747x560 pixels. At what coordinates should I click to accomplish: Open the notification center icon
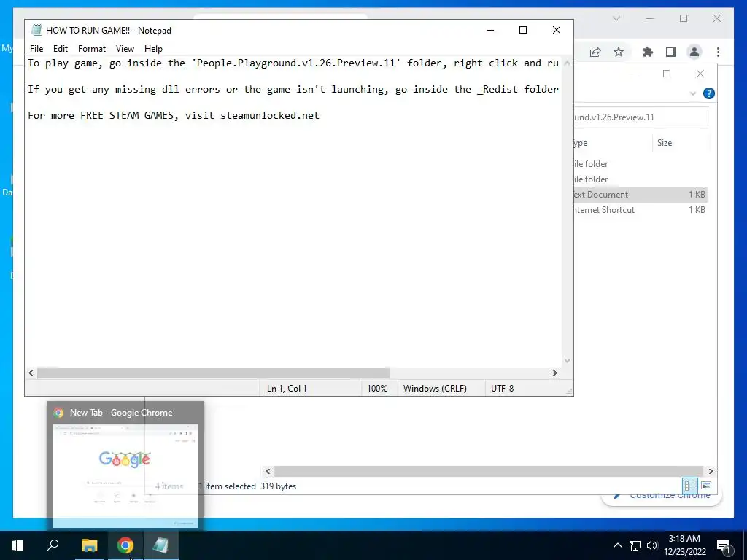click(724, 545)
